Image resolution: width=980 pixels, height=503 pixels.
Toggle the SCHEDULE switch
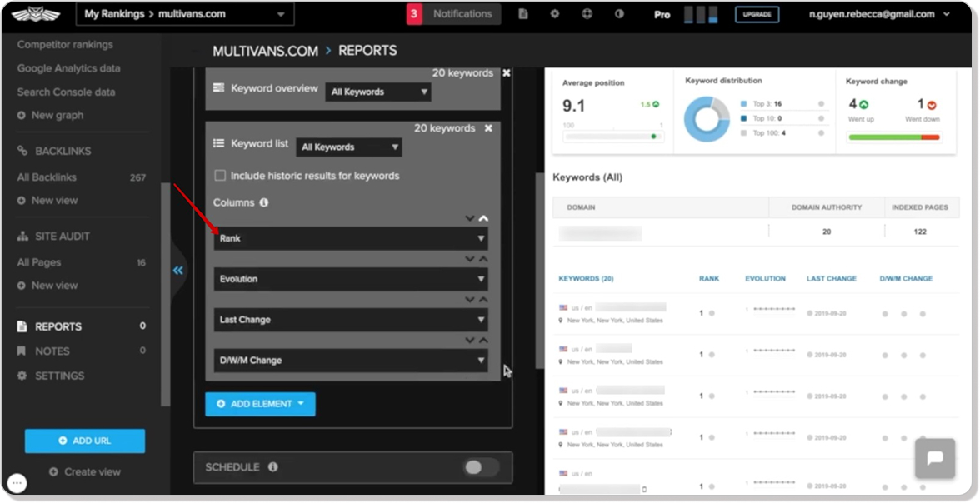click(x=482, y=466)
